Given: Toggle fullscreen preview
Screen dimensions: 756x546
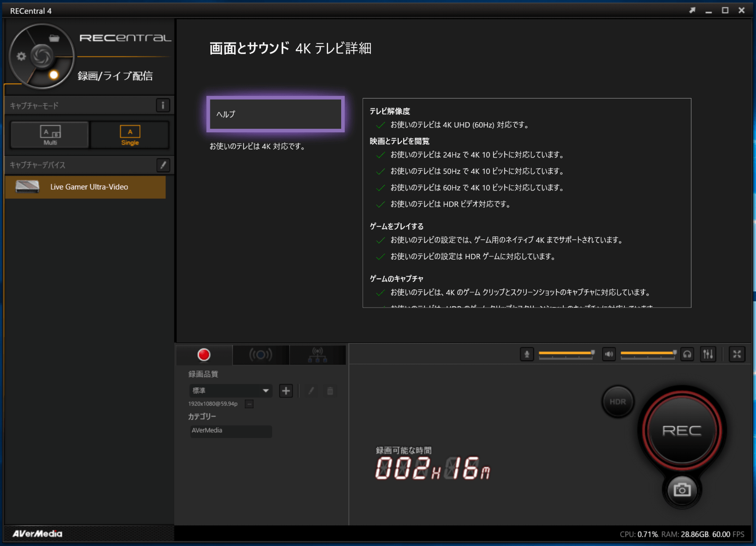Looking at the screenshot, I should tap(737, 354).
